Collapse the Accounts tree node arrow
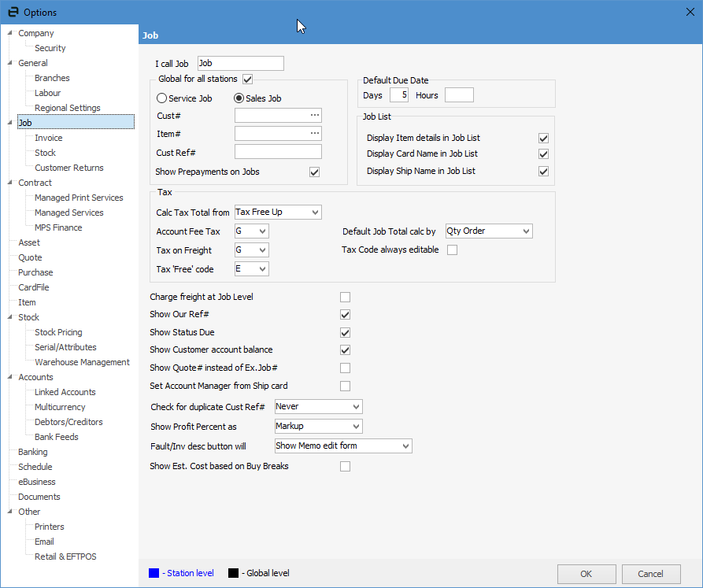Image resolution: width=703 pixels, height=588 pixels. [x=9, y=377]
